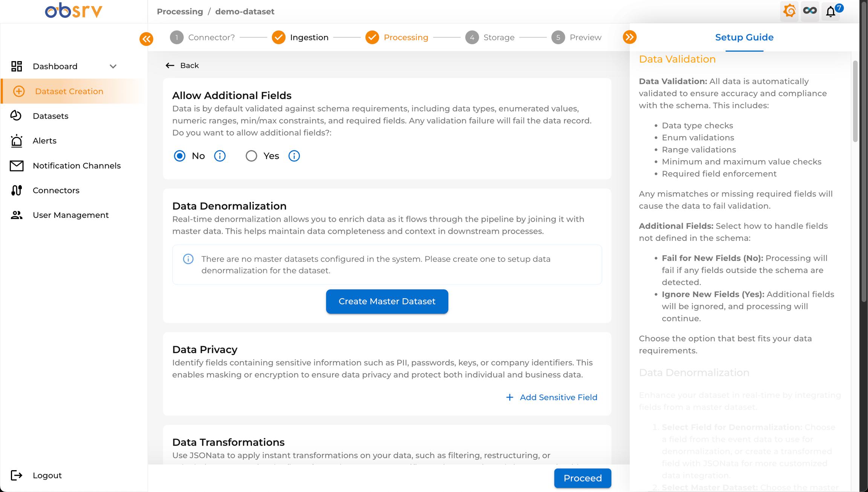Click the Logout exit icon
Image resolution: width=868 pixels, height=492 pixels.
pyautogui.click(x=17, y=475)
